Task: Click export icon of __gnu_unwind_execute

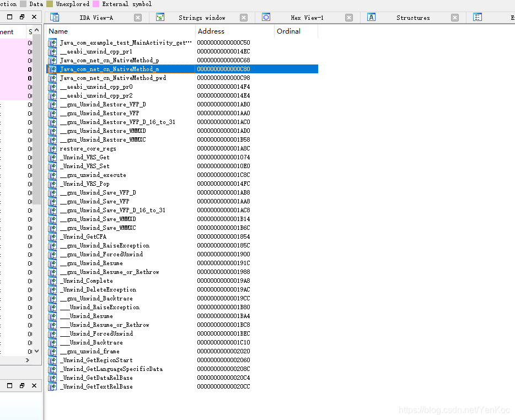Action: 52,175
